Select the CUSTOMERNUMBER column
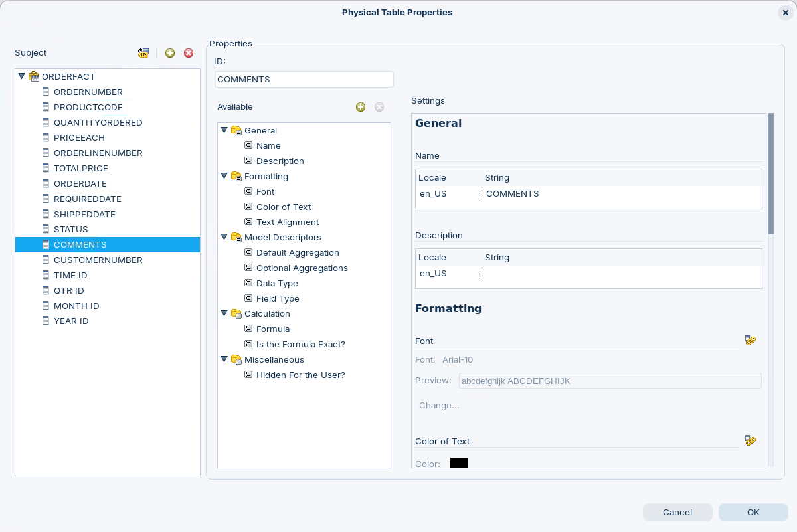797x532 pixels. 98,260
